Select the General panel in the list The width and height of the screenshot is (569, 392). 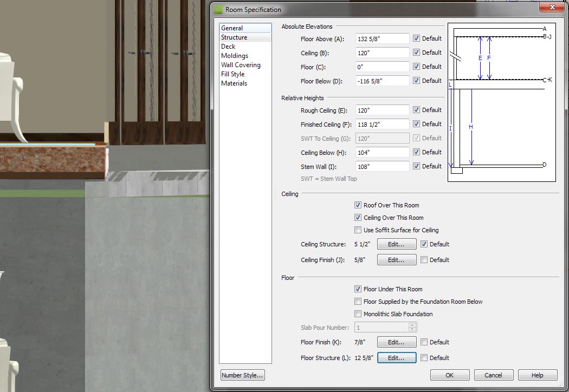(x=232, y=28)
